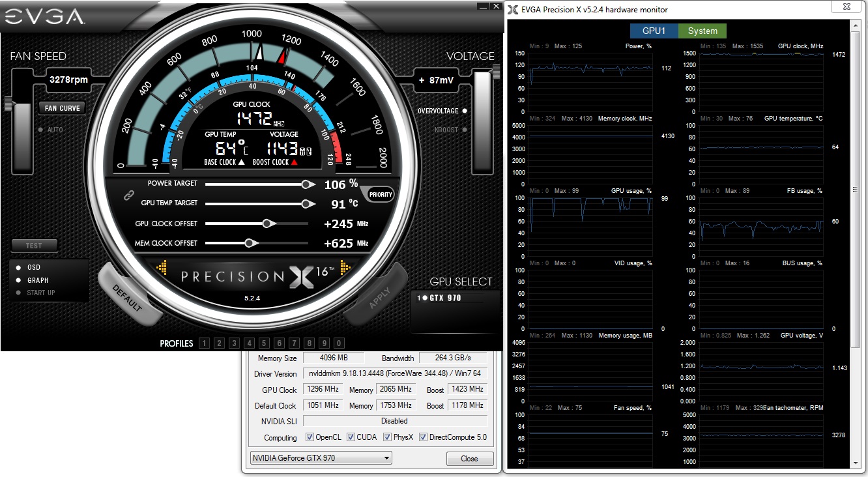Toggle the CUDA checkbox

(x=351, y=437)
